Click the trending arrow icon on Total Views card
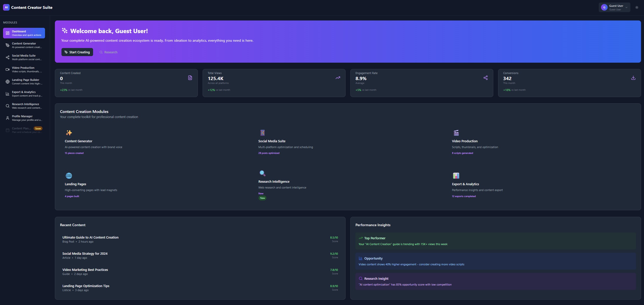This screenshot has height=305, width=644. [338, 78]
